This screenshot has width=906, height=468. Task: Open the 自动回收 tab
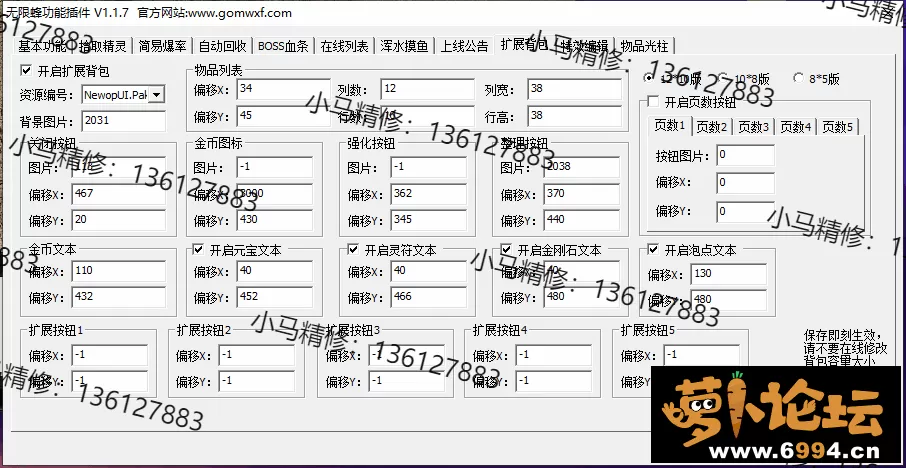(x=223, y=46)
